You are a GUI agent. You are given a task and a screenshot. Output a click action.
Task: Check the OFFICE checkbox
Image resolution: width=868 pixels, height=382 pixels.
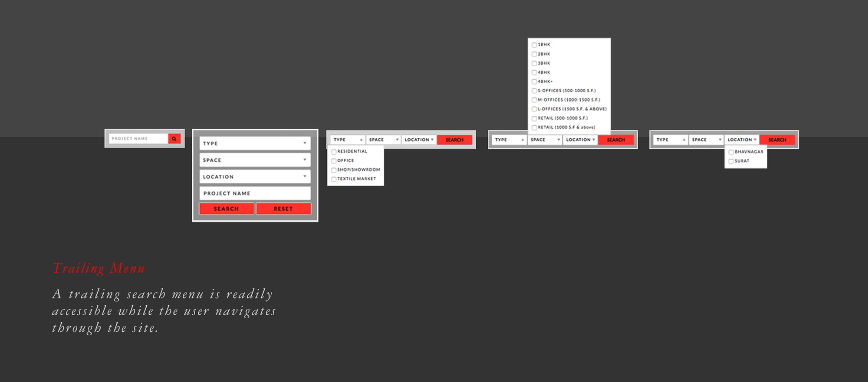point(334,161)
